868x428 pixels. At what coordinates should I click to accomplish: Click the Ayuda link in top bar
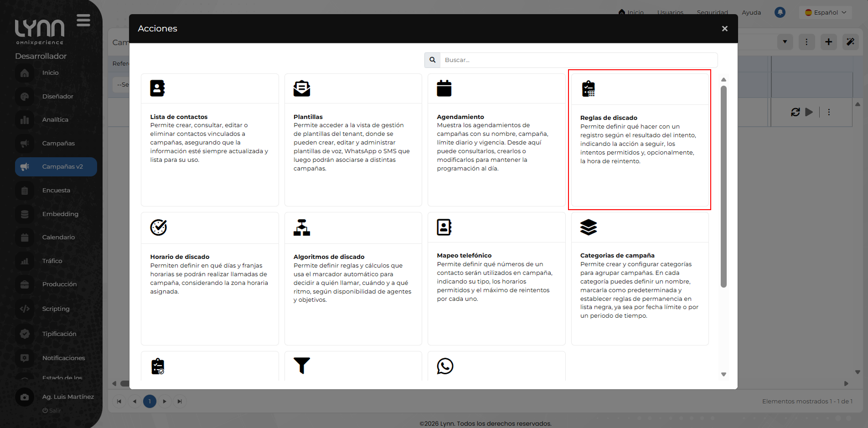751,12
